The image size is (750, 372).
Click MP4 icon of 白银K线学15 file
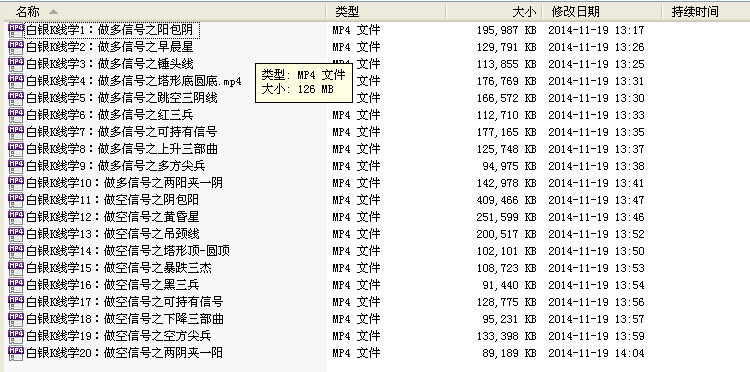tap(16, 268)
